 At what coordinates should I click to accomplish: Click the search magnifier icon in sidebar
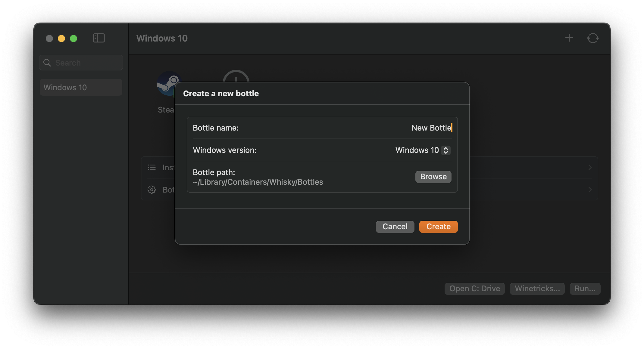(x=47, y=63)
